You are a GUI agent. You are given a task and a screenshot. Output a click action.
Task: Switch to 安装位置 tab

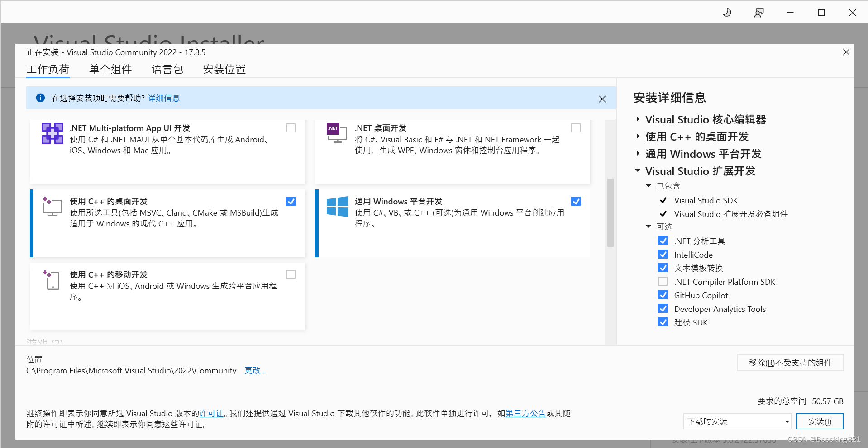pyautogui.click(x=224, y=69)
